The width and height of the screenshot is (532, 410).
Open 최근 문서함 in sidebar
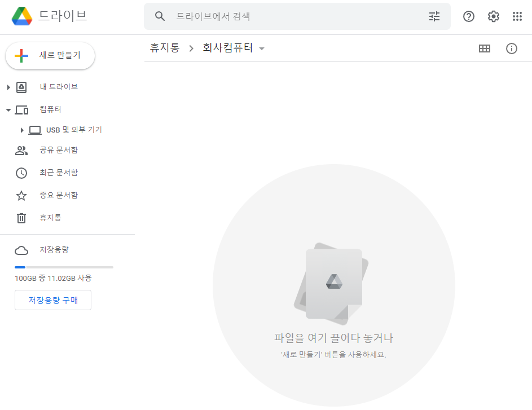pos(59,173)
